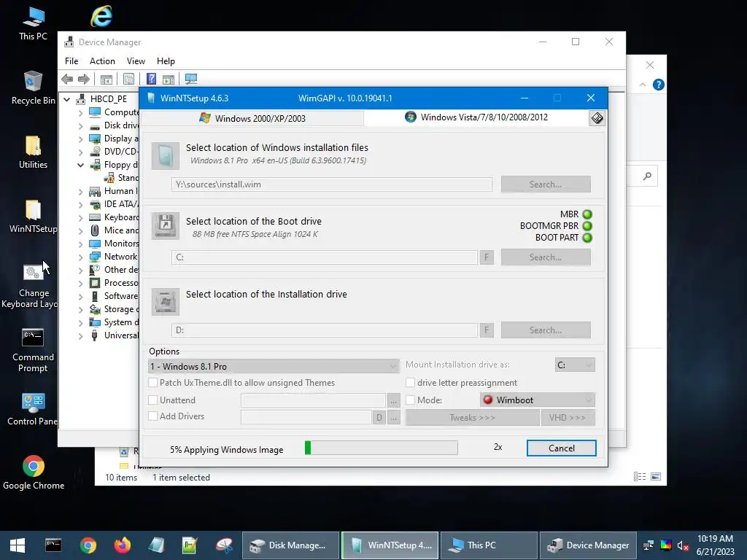Click the Boot drive C: path field
The image size is (747, 560).
325,257
